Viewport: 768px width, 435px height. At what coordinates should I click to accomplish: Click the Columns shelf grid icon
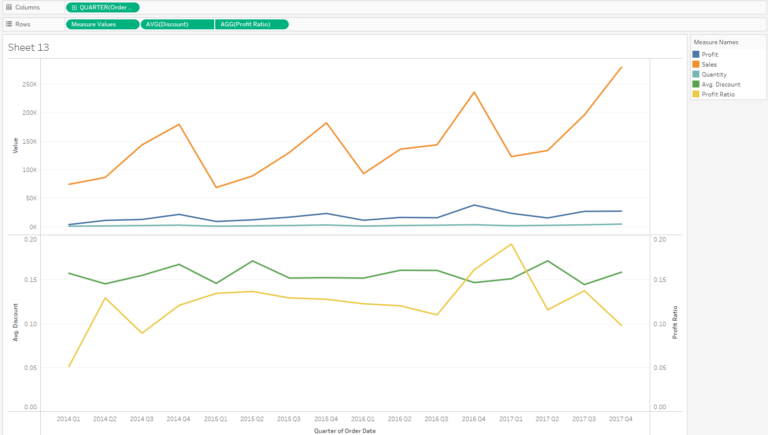[x=9, y=7]
